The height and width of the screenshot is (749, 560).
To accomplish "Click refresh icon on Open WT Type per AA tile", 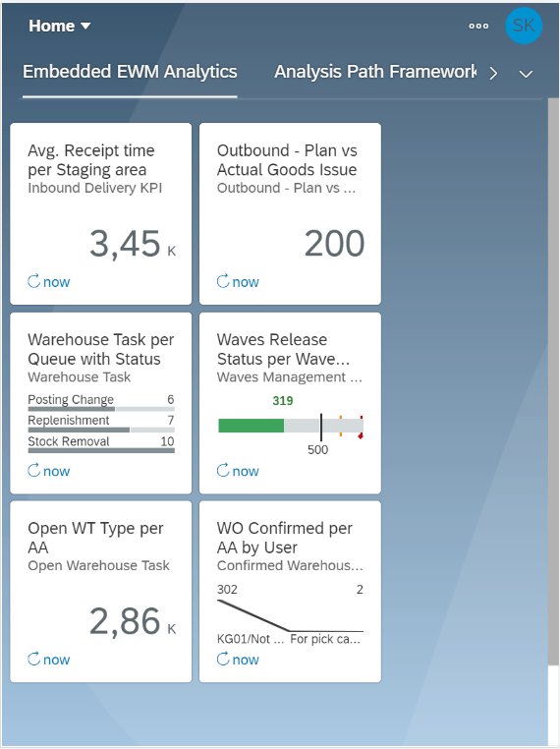I will tap(34, 660).
